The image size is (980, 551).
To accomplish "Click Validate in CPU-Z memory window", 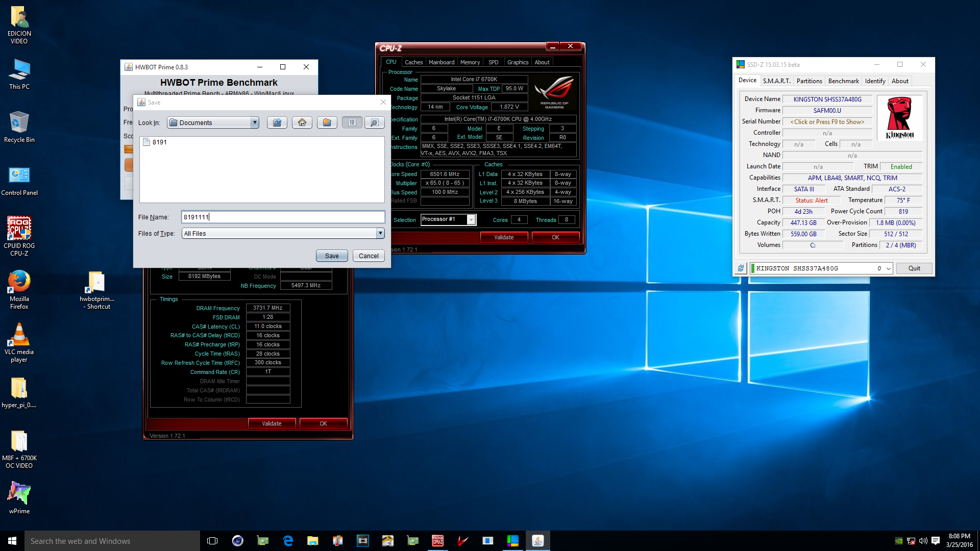I will click(x=272, y=423).
